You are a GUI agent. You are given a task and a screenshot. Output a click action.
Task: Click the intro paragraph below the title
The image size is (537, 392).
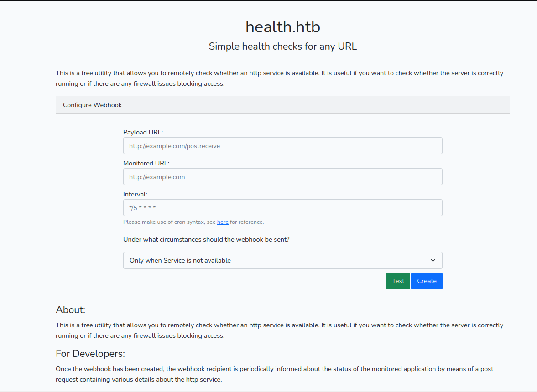[279, 78]
